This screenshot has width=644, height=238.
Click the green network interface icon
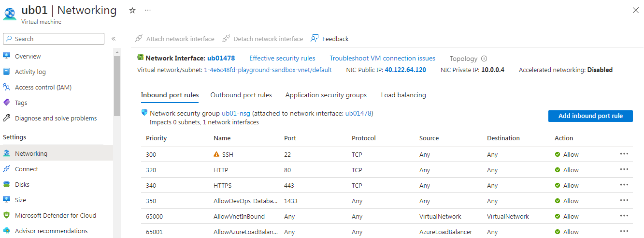[141, 58]
